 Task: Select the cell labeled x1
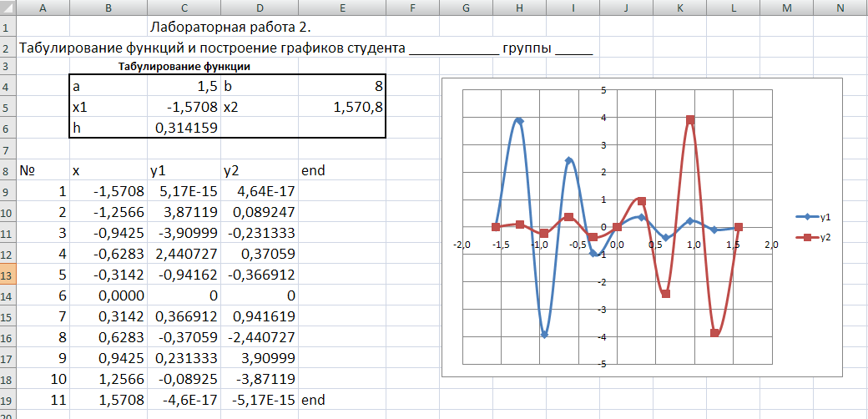108,107
